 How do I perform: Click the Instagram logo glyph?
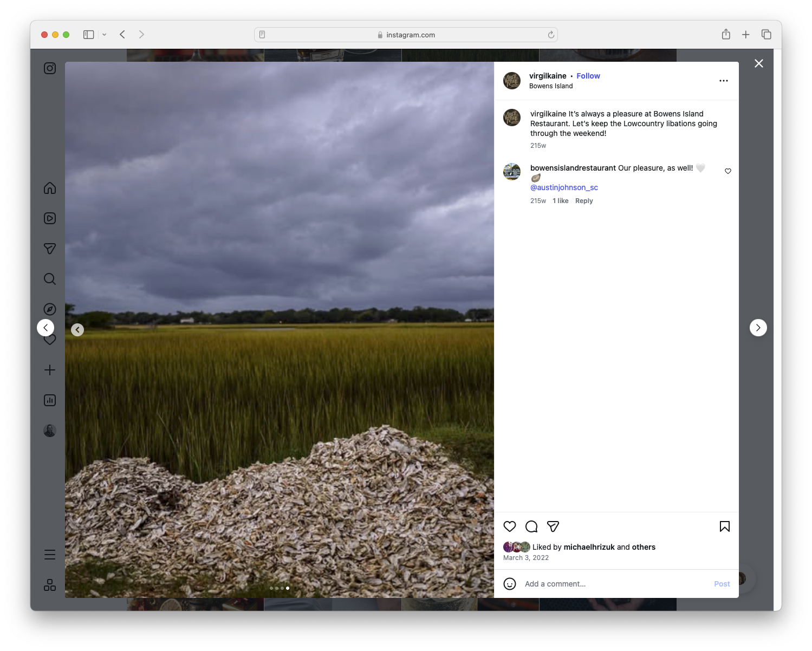point(49,68)
